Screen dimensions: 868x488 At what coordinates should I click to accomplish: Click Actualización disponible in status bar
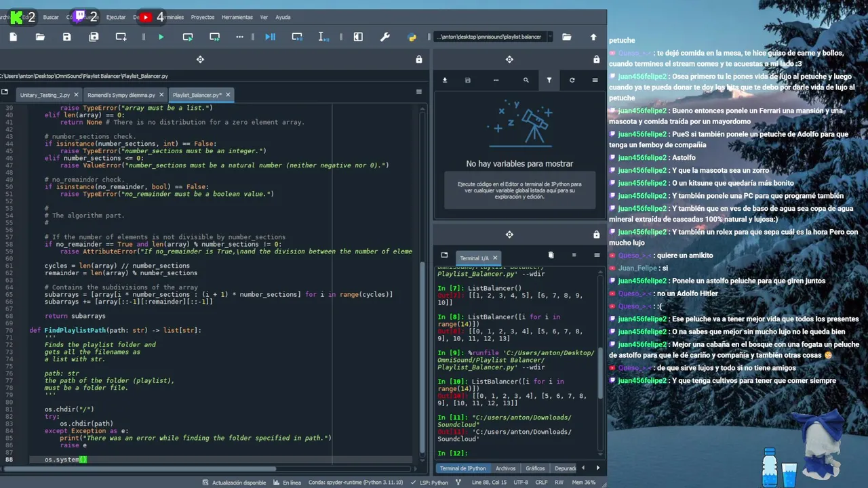coord(234,483)
